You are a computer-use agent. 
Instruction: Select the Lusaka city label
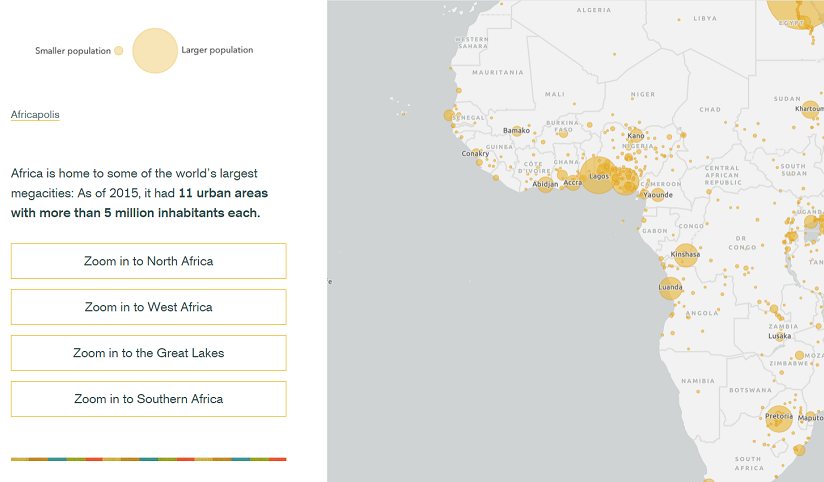pyautogui.click(x=779, y=336)
